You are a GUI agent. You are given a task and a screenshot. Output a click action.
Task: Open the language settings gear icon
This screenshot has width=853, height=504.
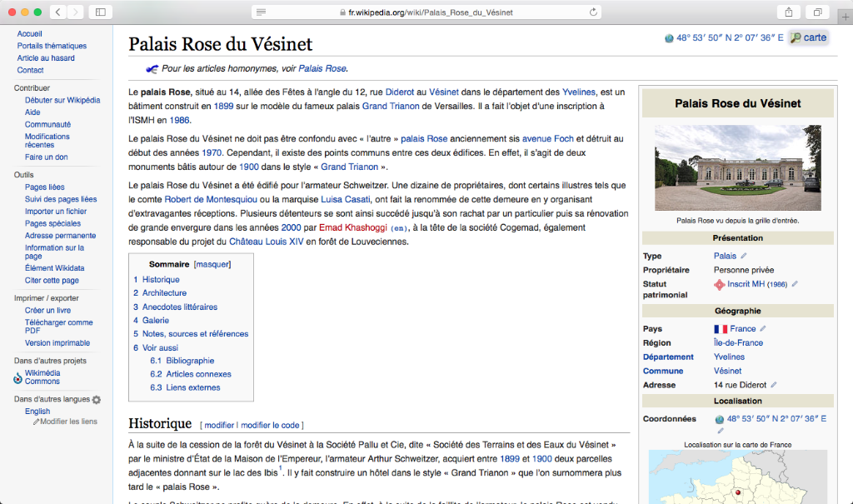(97, 400)
